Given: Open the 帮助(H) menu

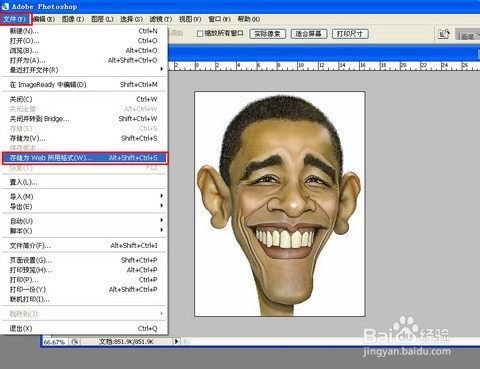Looking at the screenshot, I should coord(249,19).
